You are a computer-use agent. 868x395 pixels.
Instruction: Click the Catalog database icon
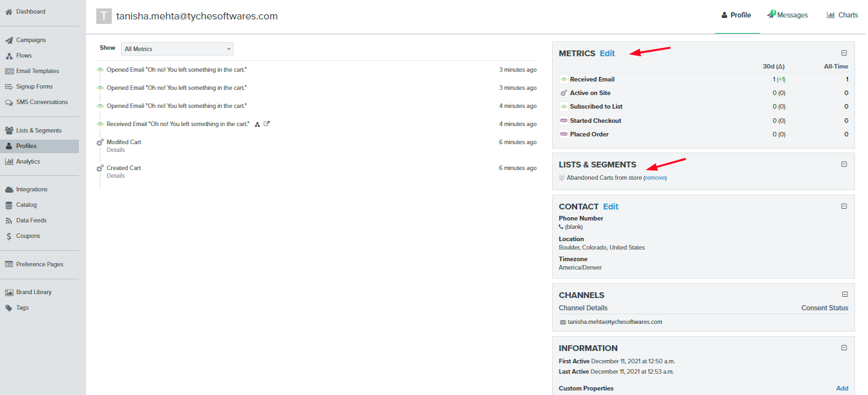click(9, 205)
